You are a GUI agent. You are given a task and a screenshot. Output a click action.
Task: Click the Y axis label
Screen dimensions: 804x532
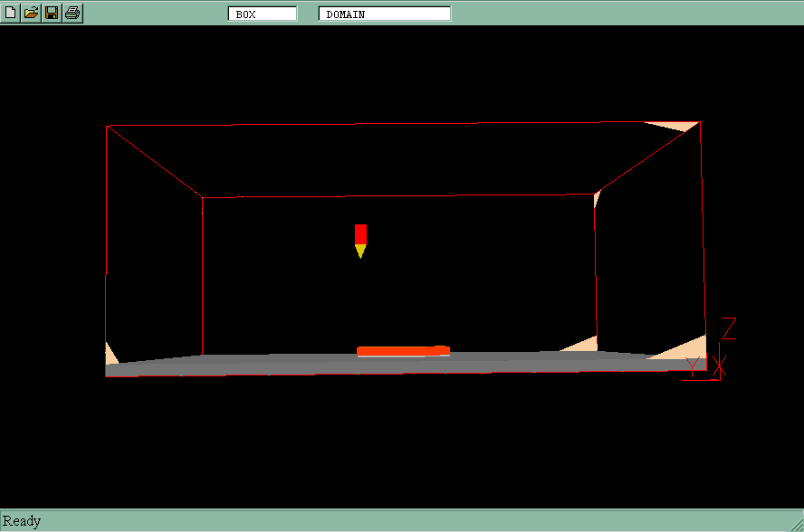[694, 366]
